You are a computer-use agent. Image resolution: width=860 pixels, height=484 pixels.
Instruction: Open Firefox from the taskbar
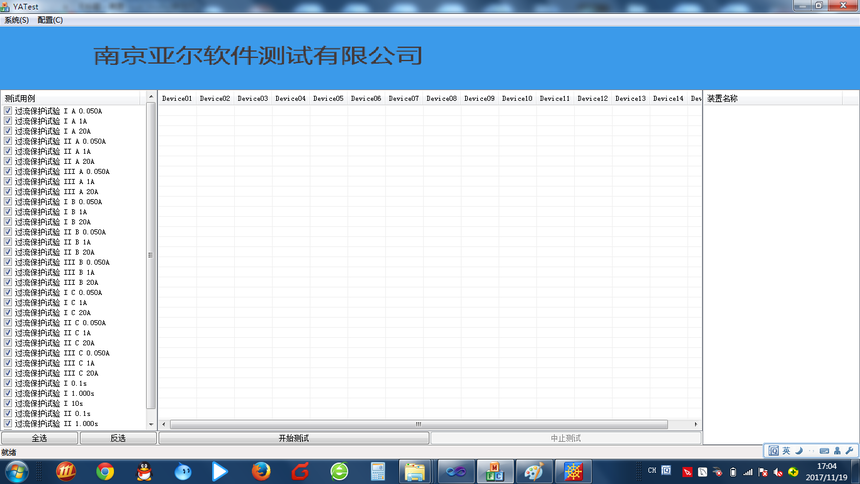[x=261, y=471]
